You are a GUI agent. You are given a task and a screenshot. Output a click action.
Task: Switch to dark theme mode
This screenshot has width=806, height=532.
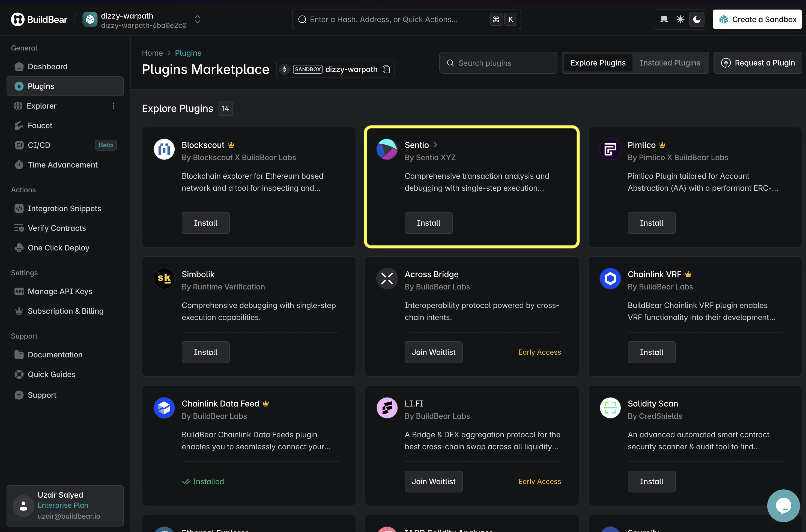click(x=697, y=19)
